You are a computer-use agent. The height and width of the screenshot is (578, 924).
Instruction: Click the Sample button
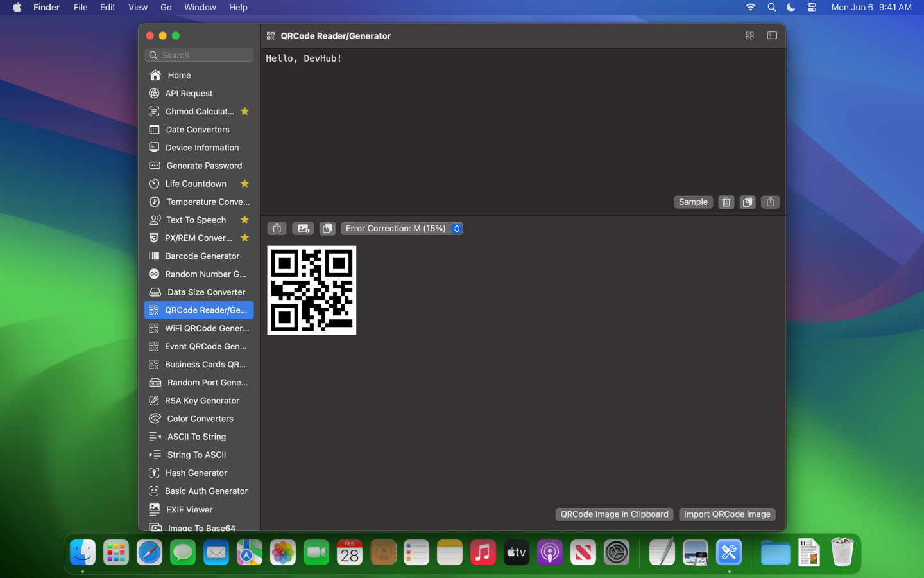pyautogui.click(x=693, y=202)
